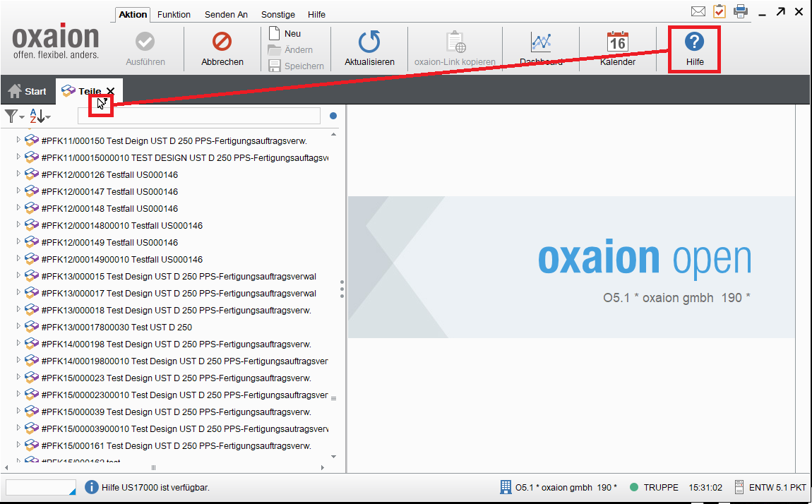The height and width of the screenshot is (504, 812).
Task: Open the clipboard tasks icon
Action: (719, 11)
